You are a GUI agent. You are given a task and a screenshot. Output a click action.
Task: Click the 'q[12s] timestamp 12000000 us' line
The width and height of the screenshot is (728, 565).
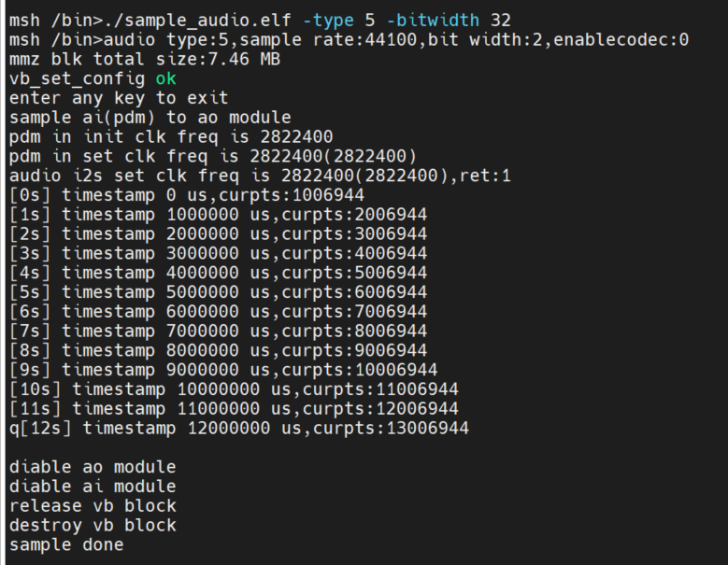point(238,428)
